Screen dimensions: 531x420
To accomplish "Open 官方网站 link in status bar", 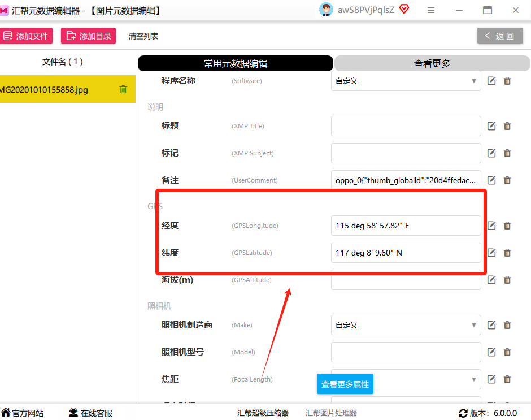I will pyautogui.click(x=23, y=413).
